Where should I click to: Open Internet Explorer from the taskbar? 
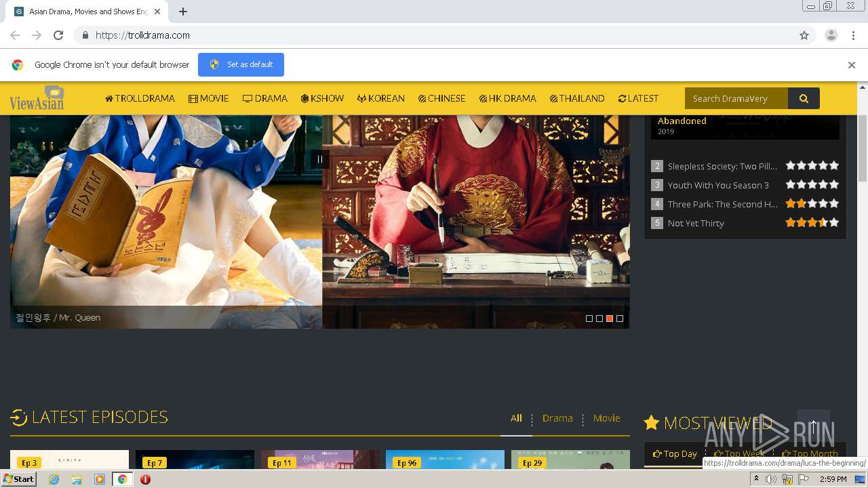pyautogui.click(x=54, y=479)
